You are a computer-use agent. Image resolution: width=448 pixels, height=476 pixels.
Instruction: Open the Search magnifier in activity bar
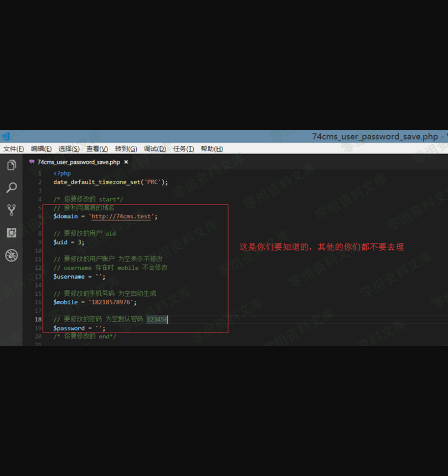click(11, 188)
